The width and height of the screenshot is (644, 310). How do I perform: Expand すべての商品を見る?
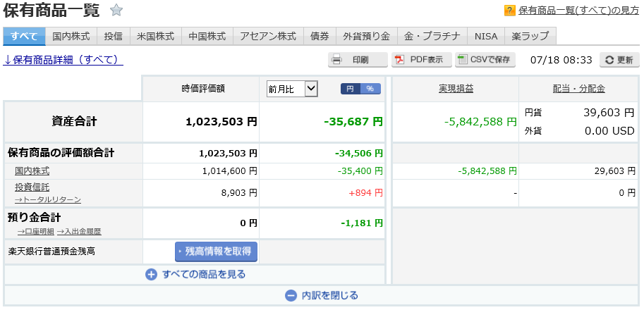click(x=195, y=274)
